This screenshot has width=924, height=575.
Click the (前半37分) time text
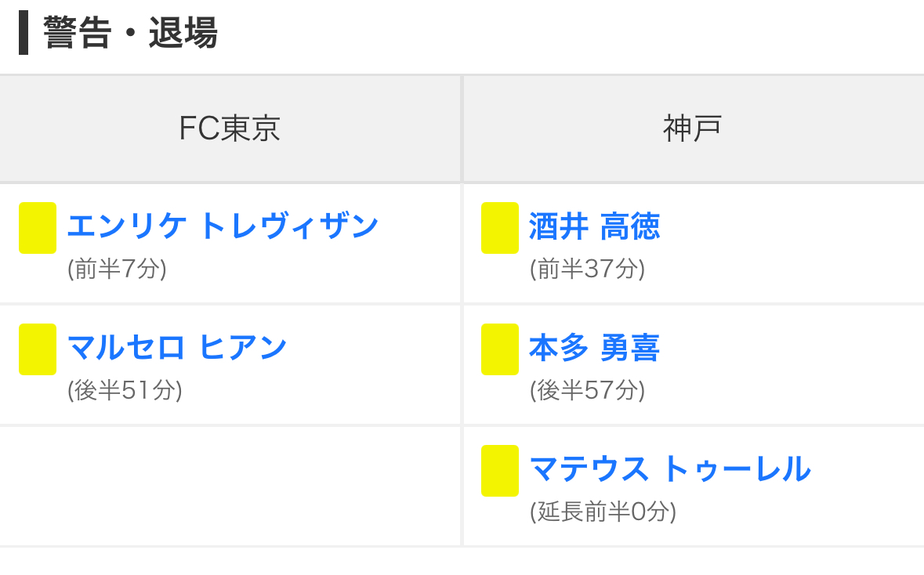pos(587,269)
